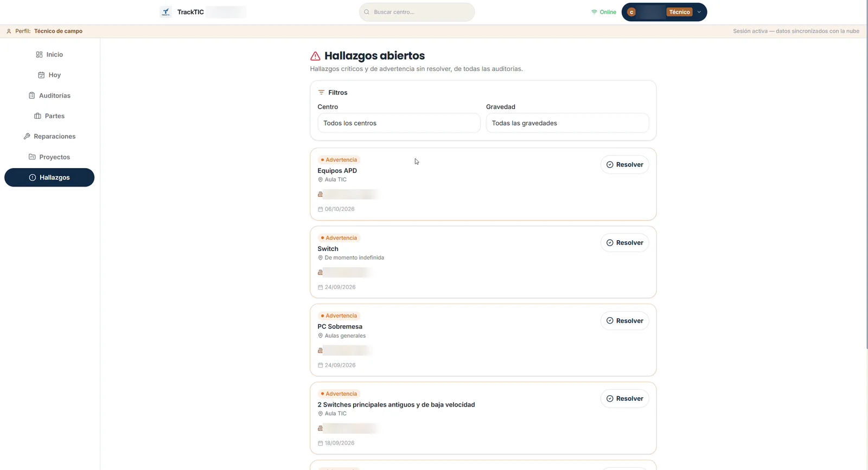The height and width of the screenshot is (470, 868).
Task: Resolve the Equipos APD finding
Action: (x=624, y=165)
